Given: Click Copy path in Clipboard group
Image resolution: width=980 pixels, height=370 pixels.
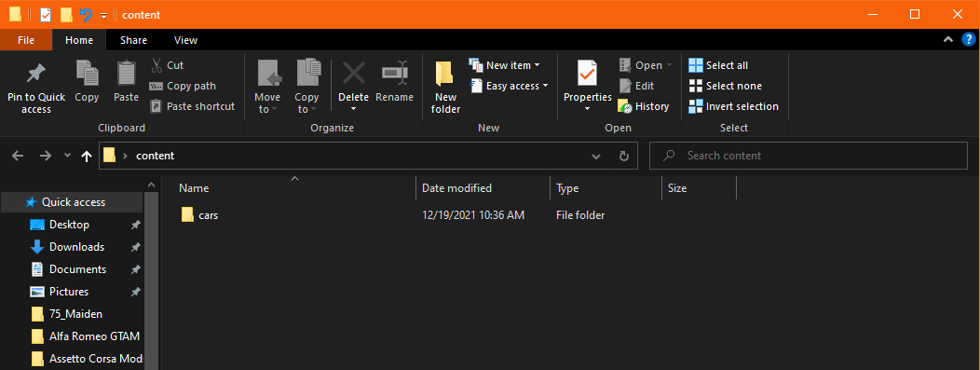Looking at the screenshot, I should [x=183, y=86].
